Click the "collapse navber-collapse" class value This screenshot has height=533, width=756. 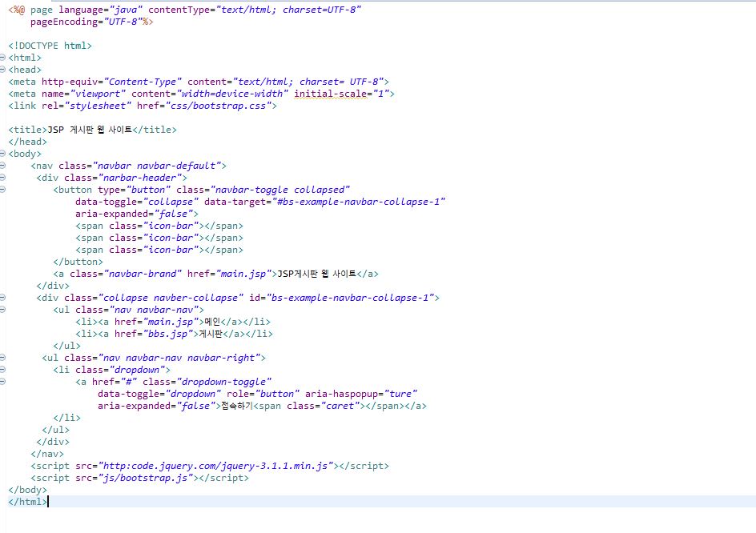pyautogui.click(x=171, y=298)
